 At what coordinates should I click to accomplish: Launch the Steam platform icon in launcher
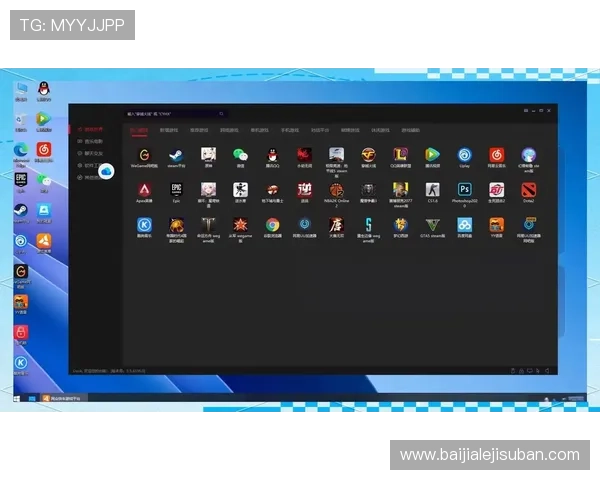click(176, 155)
